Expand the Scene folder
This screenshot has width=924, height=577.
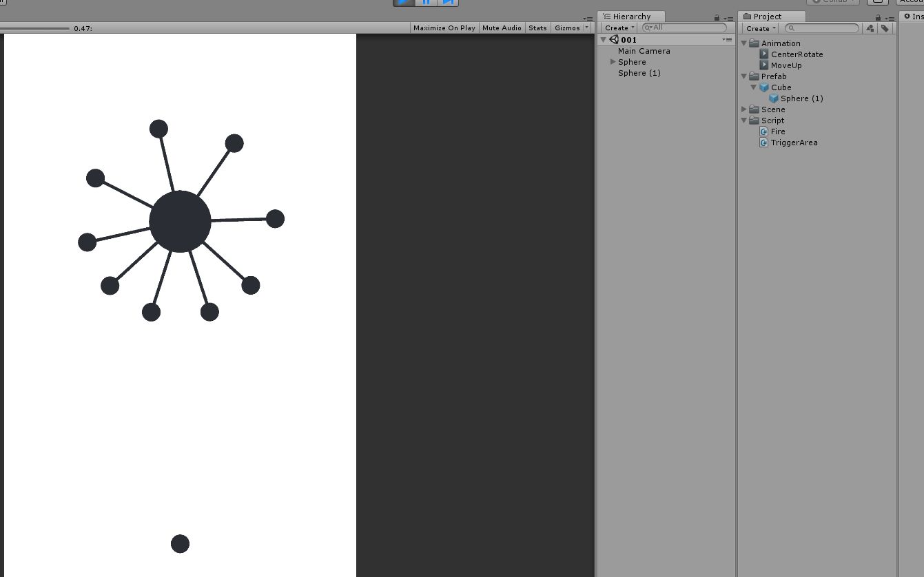(744, 109)
